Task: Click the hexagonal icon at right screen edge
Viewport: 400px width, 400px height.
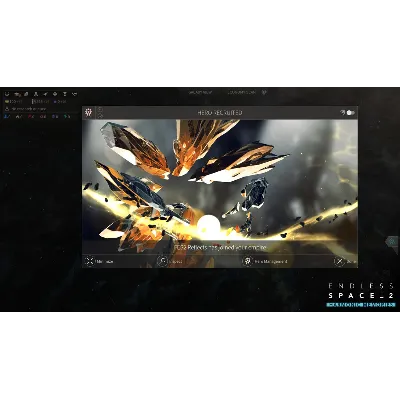Action: [392, 241]
